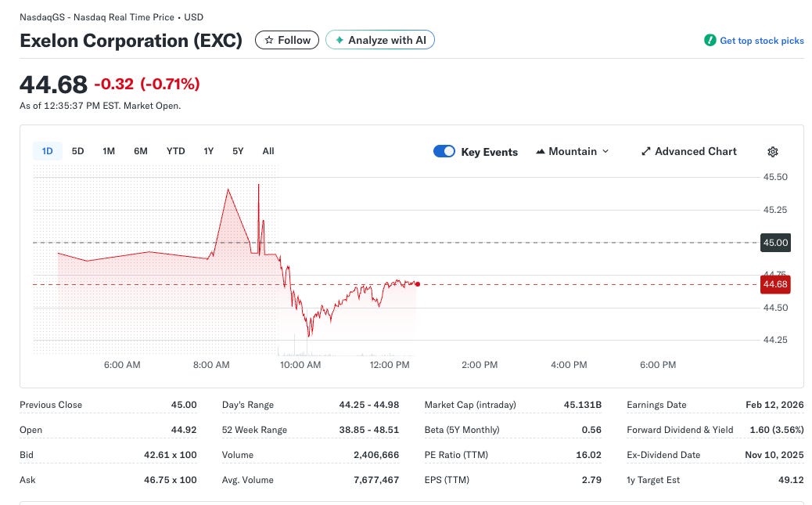
Task: Click the chart settings gear icon
Action: [x=773, y=151]
